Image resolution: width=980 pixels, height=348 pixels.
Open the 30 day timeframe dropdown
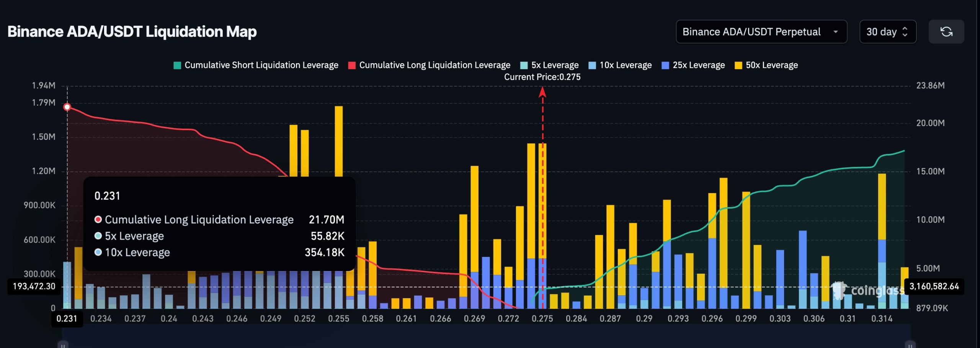click(887, 32)
